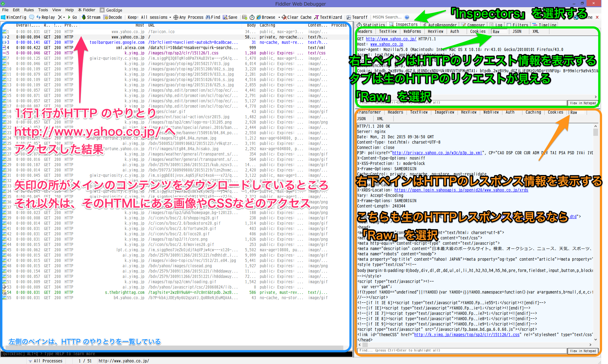Select request TextView inspector tab
Viewport: 608px width, 364px height.
click(x=388, y=31)
